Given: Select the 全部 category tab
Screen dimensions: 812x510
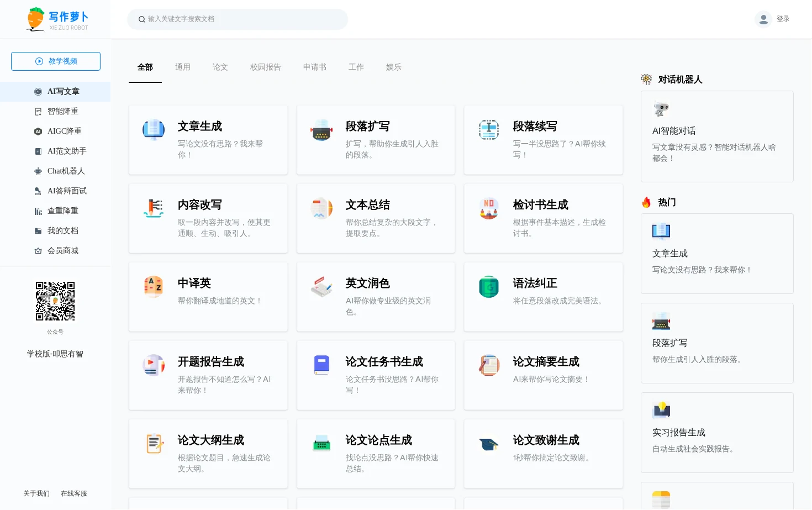Looking at the screenshot, I should click(145, 67).
